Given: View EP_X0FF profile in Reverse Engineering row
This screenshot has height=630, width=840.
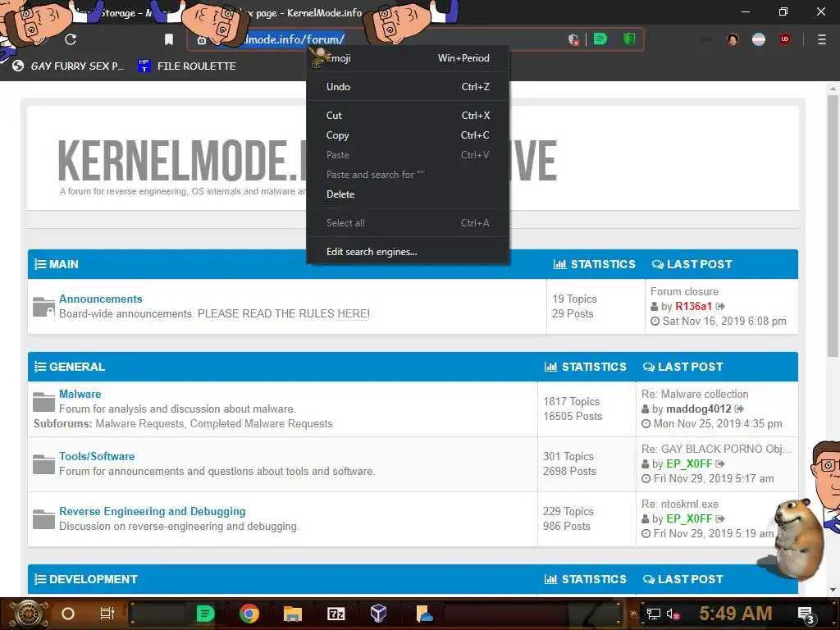Looking at the screenshot, I should pyautogui.click(x=689, y=519).
